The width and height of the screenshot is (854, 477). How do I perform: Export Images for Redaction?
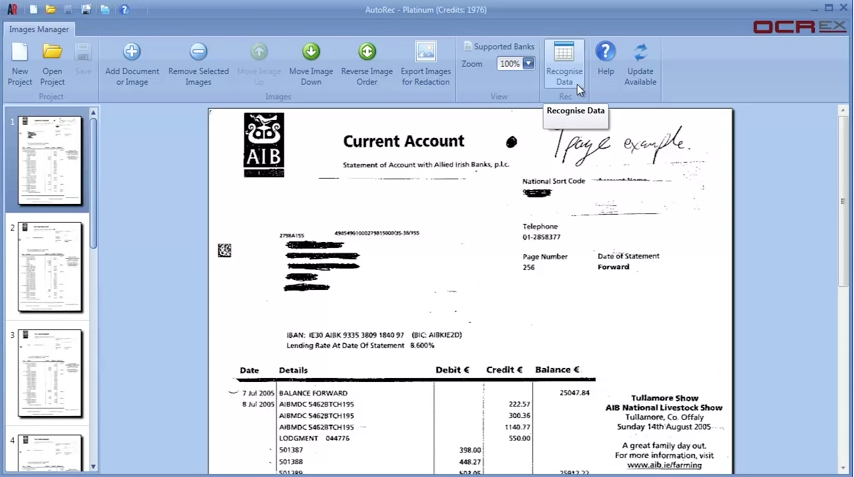coord(425,64)
